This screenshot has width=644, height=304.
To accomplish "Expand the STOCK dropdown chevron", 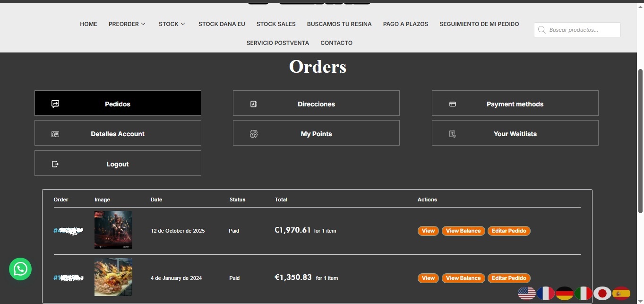I will pyautogui.click(x=183, y=24).
